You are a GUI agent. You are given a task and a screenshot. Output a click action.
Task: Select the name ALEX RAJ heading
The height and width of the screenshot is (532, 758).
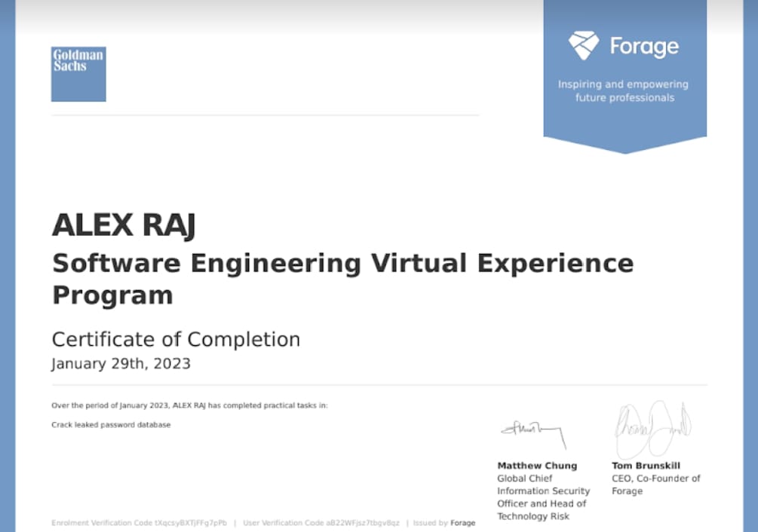coord(124,225)
